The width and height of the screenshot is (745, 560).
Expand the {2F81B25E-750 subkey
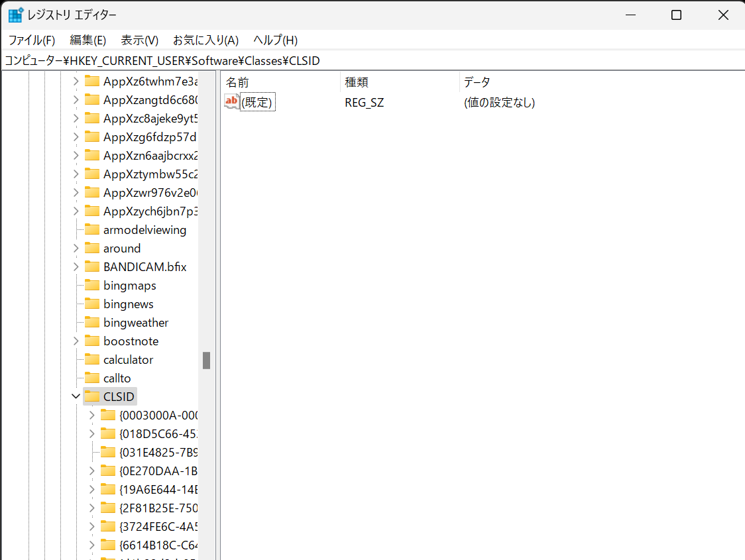pyautogui.click(x=92, y=508)
